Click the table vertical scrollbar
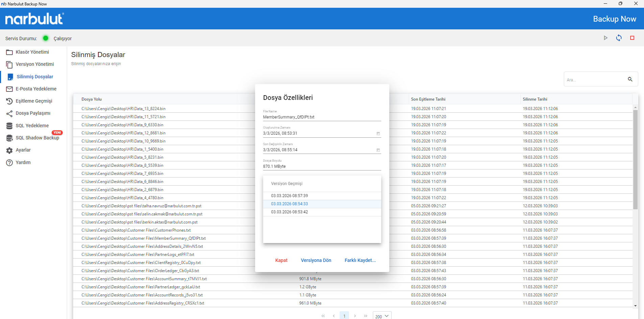The width and height of the screenshot is (644, 319). point(636,159)
